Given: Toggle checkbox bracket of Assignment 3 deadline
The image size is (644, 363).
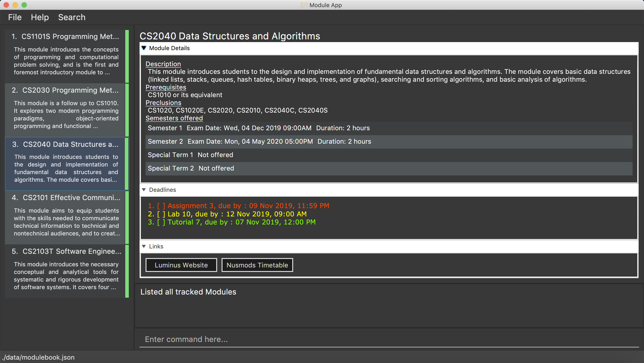Looking at the screenshot, I should (x=161, y=206).
